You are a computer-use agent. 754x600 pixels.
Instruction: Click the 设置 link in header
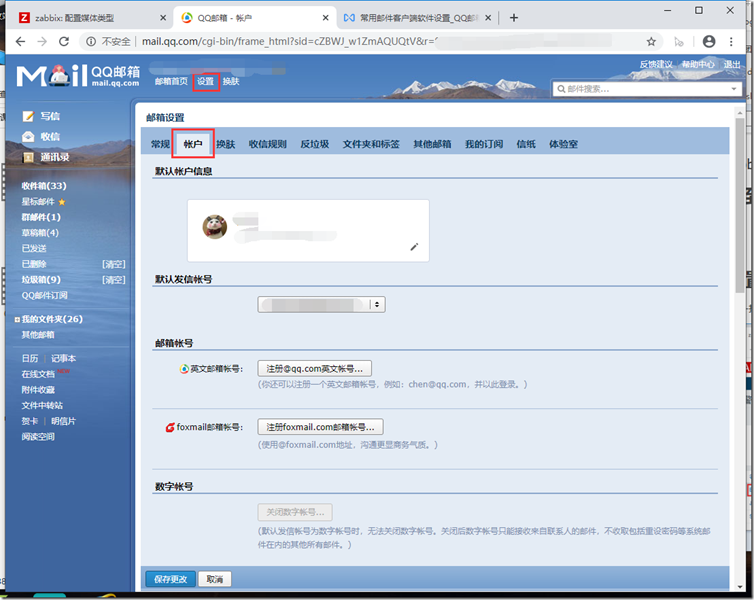point(205,82)
